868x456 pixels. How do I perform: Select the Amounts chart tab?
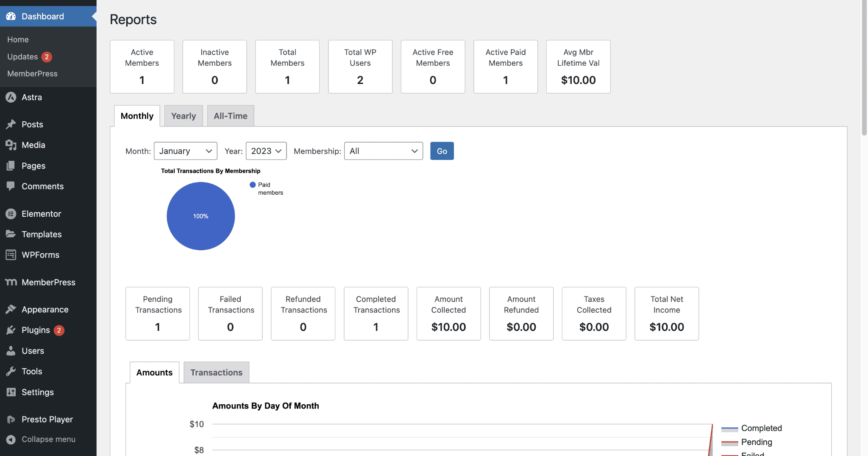tap(154, 372)
